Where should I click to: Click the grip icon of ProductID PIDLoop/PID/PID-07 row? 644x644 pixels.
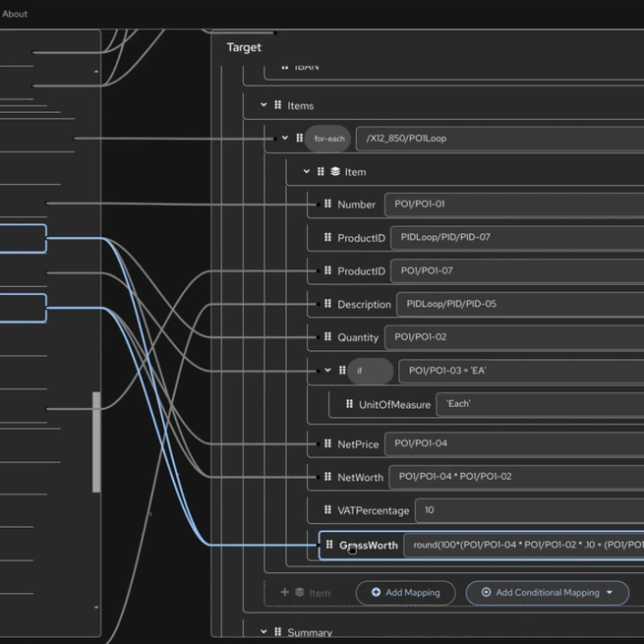tap(327, 237)
